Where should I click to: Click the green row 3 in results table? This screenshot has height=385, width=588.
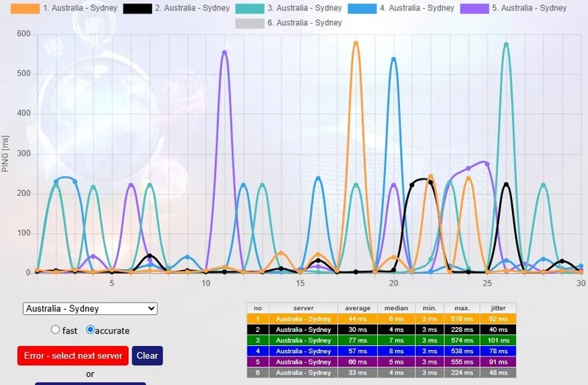(x=382, y=340)
